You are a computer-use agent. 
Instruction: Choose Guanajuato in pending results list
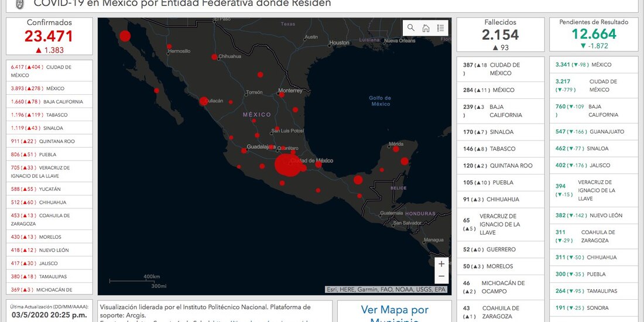point(594,132)
